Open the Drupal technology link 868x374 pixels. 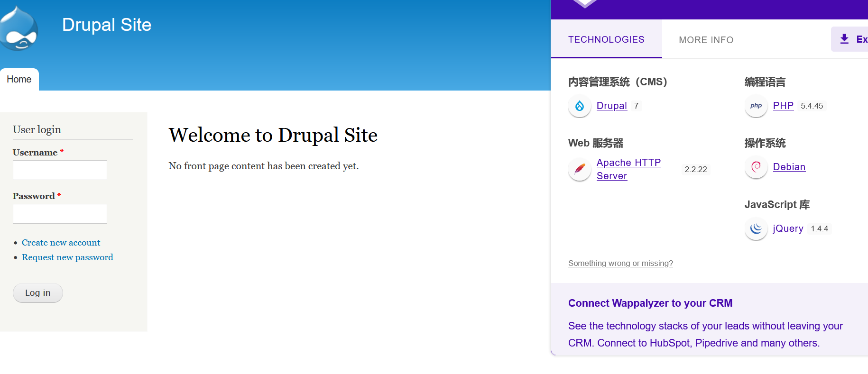coord(611,106)
